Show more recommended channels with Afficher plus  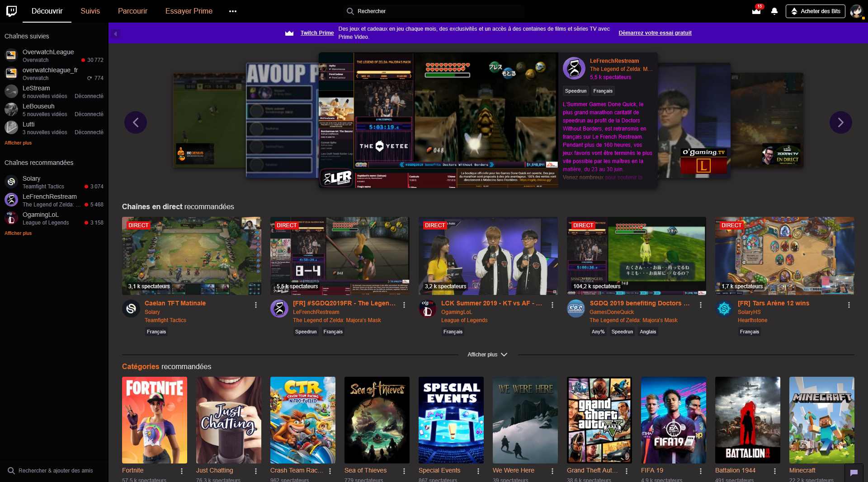(x=18, y=233)
